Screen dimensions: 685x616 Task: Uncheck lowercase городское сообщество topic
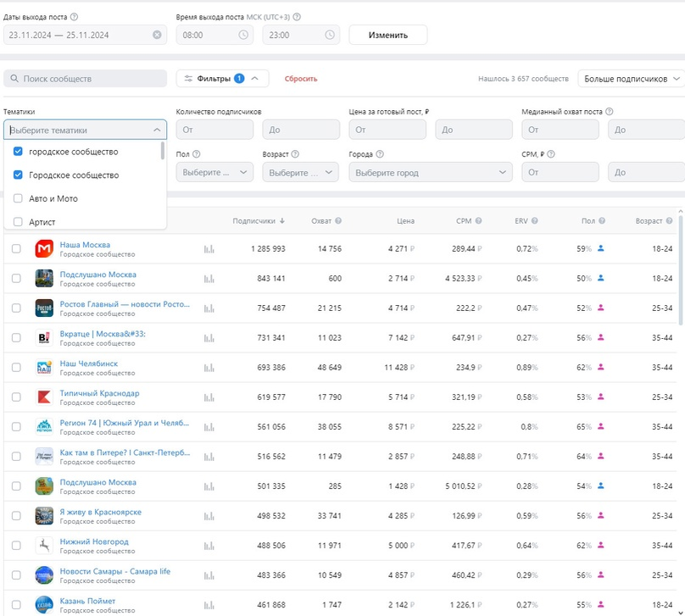click(x=18, y=152)
